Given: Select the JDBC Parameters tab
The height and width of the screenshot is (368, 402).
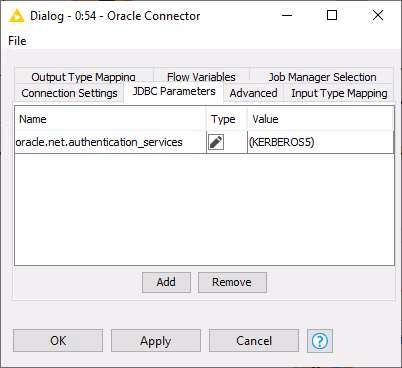Looking at the screenshot, I should coord(174,91).
